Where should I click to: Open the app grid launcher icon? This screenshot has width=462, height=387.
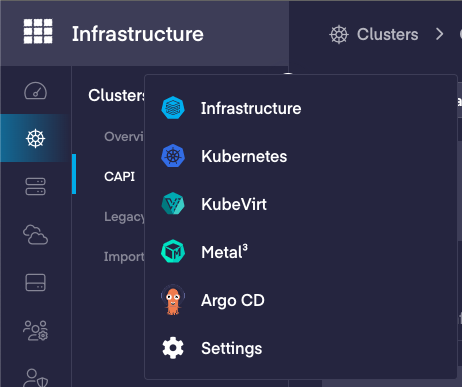click(38, 31)
